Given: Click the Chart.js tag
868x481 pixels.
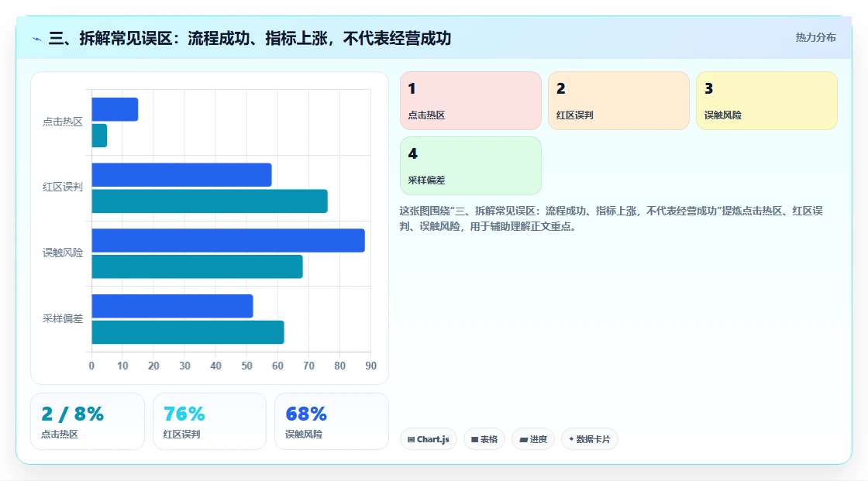Looking at the screenshot, I should [x=429, y=439].
